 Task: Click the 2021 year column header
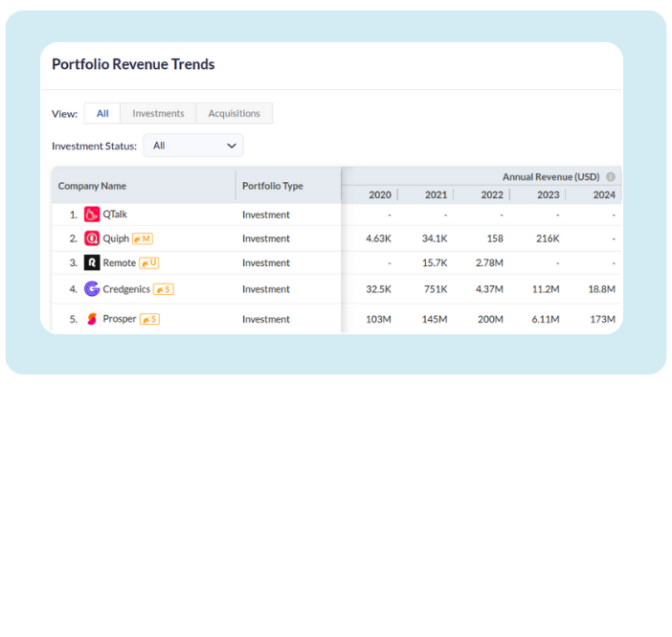coord(437,194)
